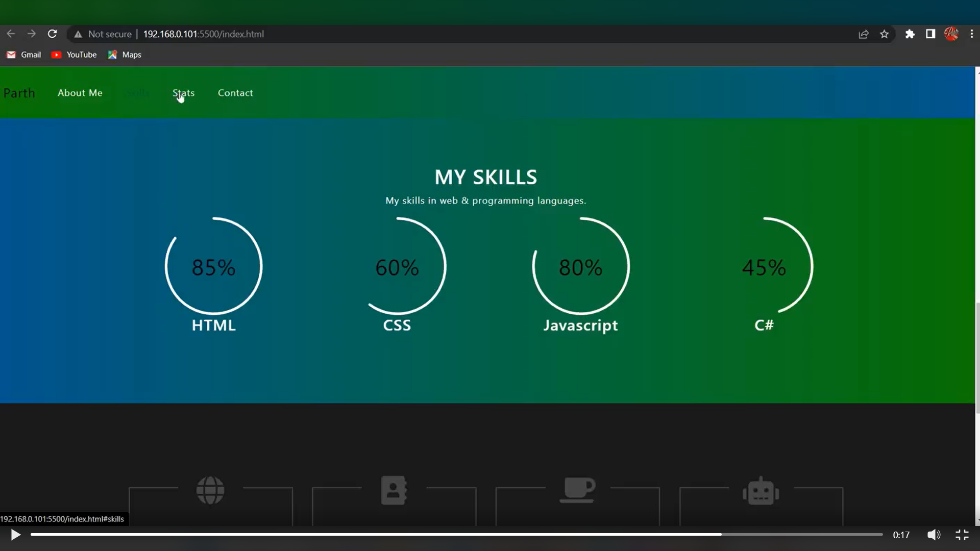Open the Gmail bookmark

pos(24,55)
